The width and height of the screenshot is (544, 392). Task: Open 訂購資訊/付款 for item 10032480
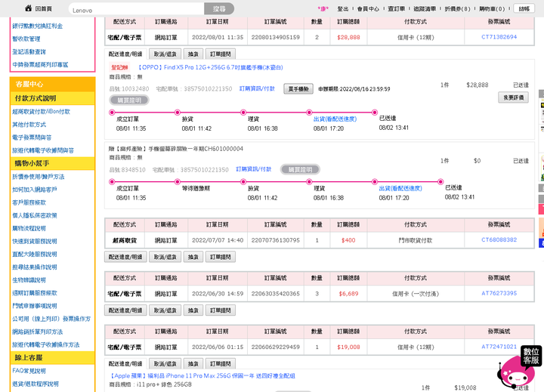257,89
